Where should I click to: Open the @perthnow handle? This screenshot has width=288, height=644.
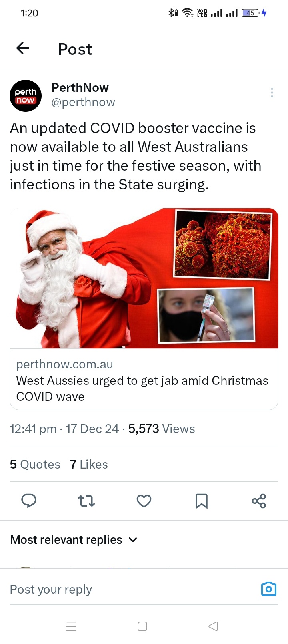[x=83, y=102]
